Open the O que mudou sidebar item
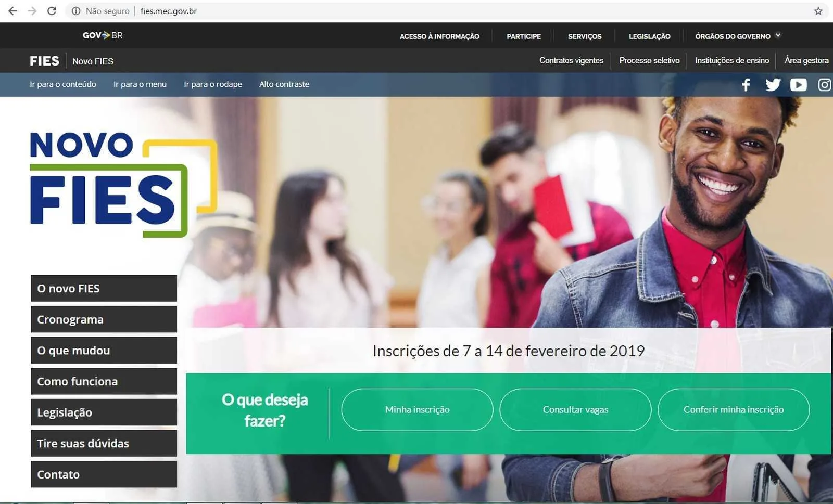833x504 pixels. pos(104,350)
